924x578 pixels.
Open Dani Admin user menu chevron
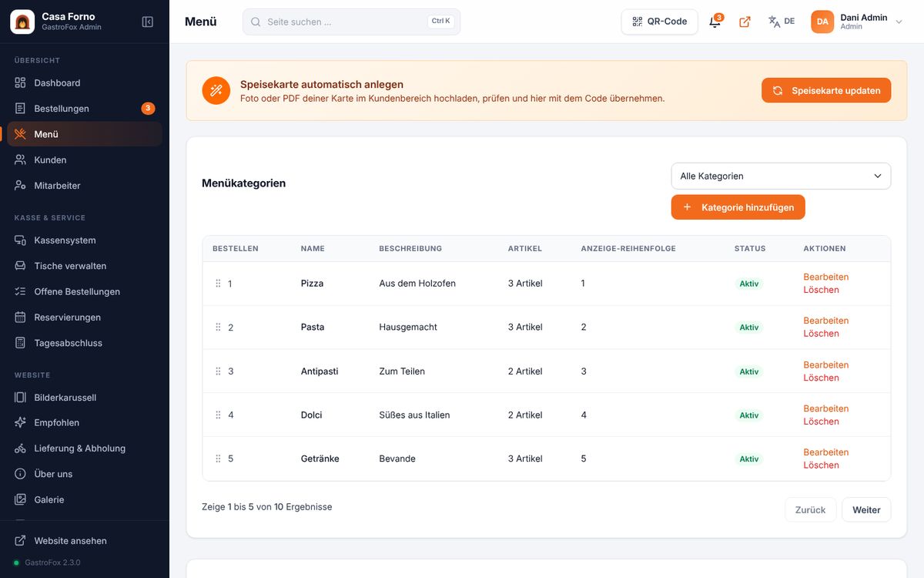click(899, 22)
